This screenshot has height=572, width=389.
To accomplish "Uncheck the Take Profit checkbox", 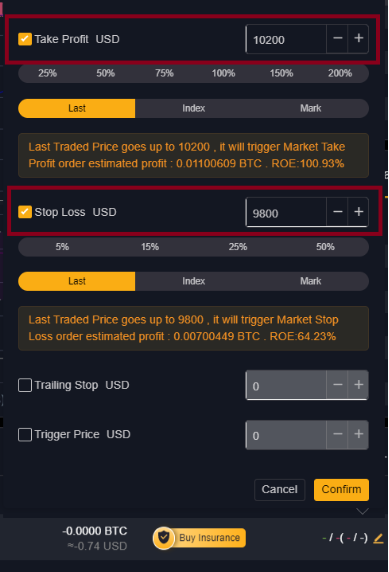I will point(25,39).
